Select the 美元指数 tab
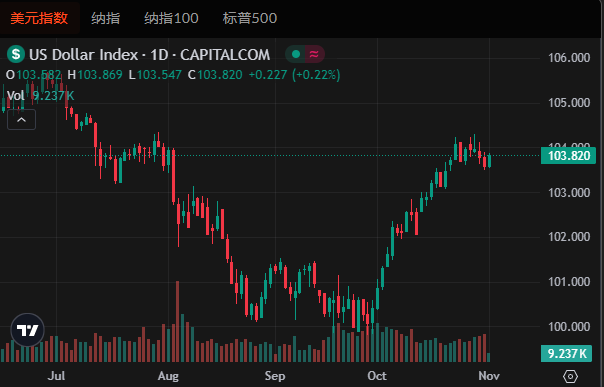The image size is (604, 387). click(x=39, y=18)
